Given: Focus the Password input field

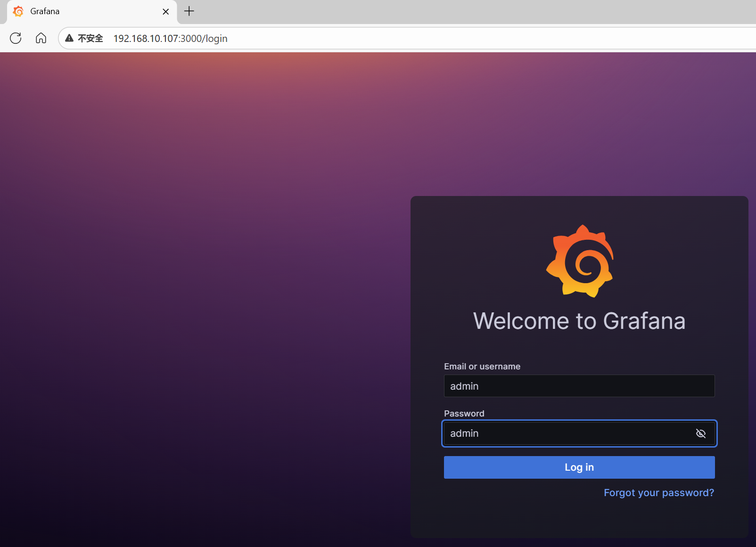Looking at the screenshot, I should [x=579, y=433].
